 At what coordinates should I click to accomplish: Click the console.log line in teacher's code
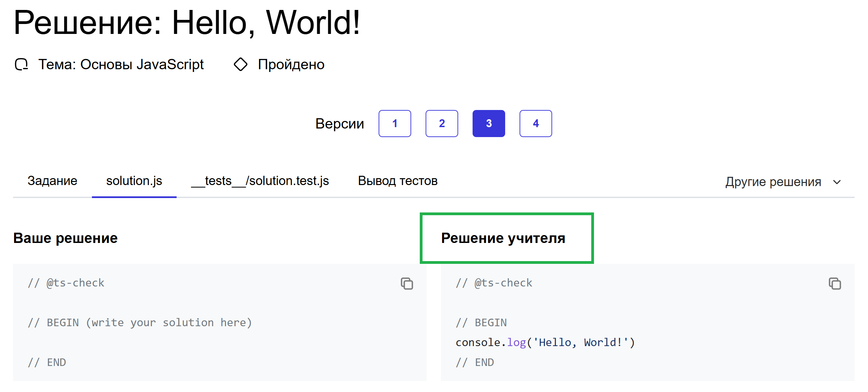545,342
